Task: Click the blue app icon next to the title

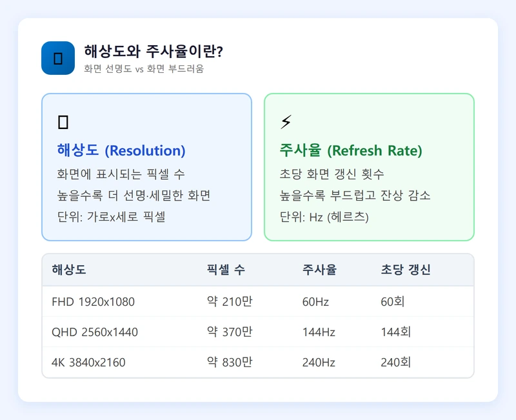Action: coord(57,58)
